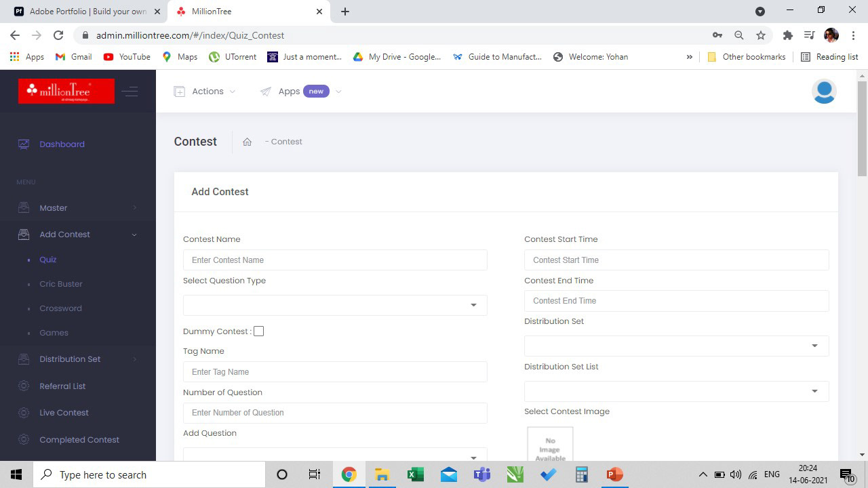
Task: Click the Live Contest sidebar icon
Action: (24, 413)
